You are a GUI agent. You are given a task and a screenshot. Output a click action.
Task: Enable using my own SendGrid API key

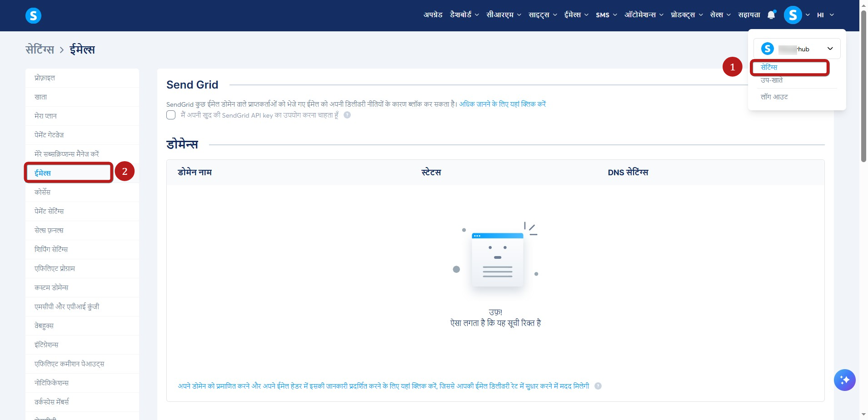click(171, 115)
